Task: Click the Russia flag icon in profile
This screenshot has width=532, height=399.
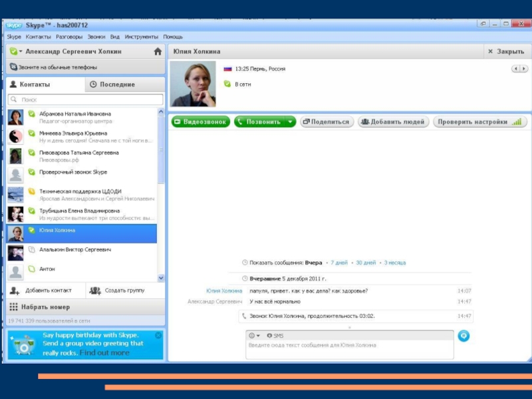Action: (227, 69)
